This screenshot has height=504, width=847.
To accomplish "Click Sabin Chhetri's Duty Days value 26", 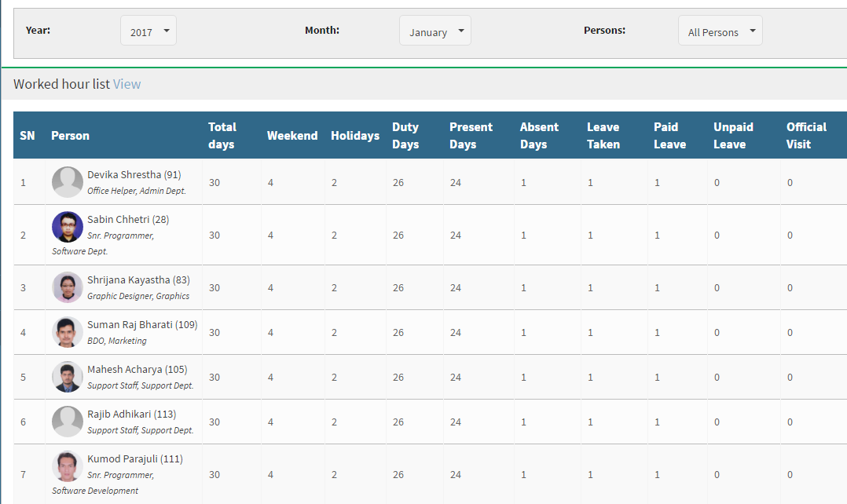I will point(398,236).
